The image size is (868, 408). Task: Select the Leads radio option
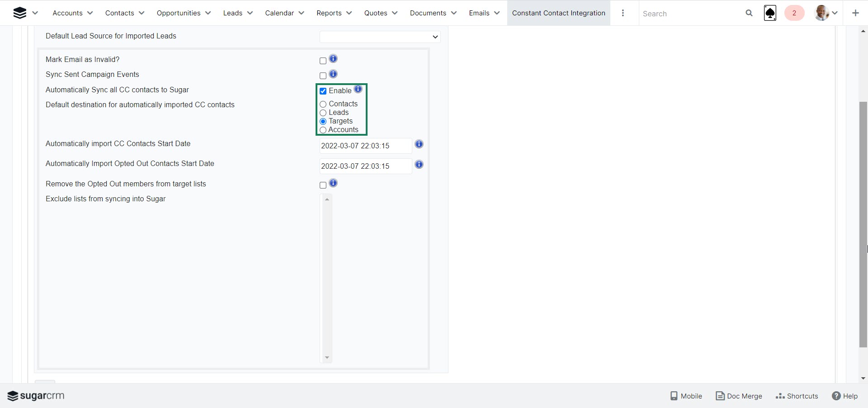click(x=323, y=113)
